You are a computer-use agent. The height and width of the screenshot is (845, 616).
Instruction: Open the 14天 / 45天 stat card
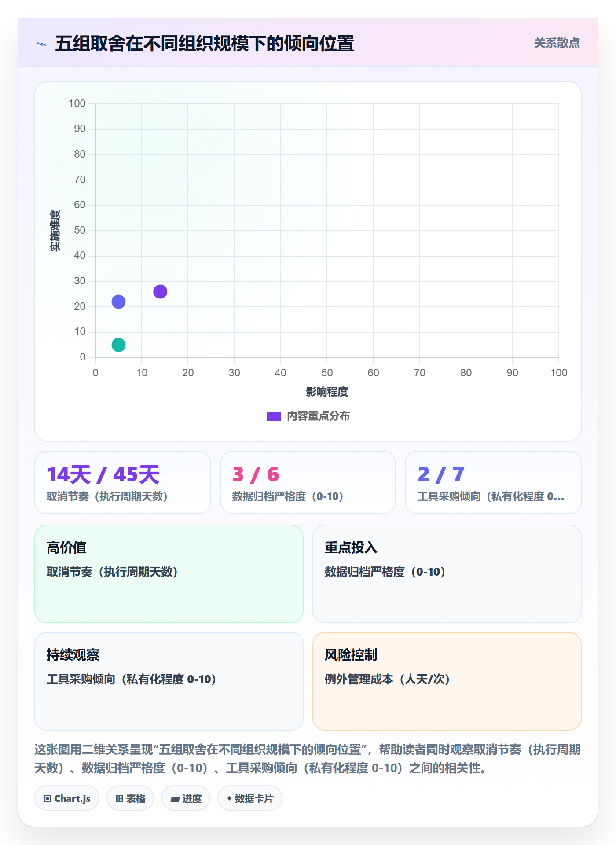[x=123, y=482]
